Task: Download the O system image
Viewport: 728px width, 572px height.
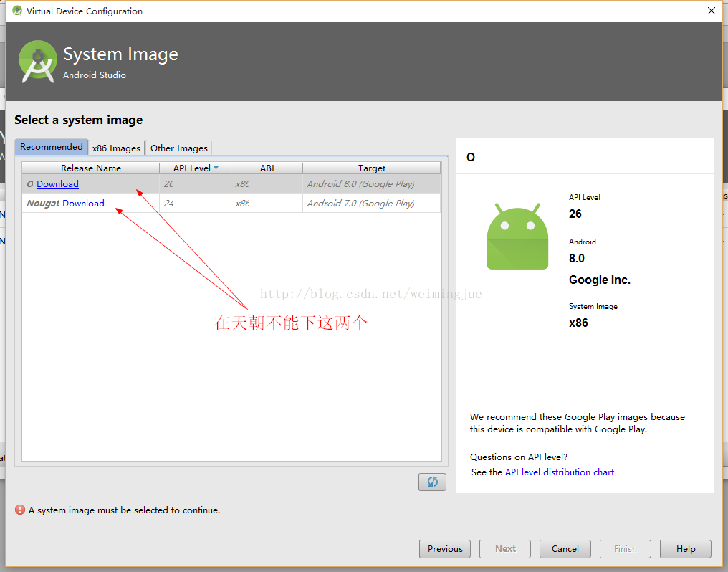Action: tap(57, 183)
